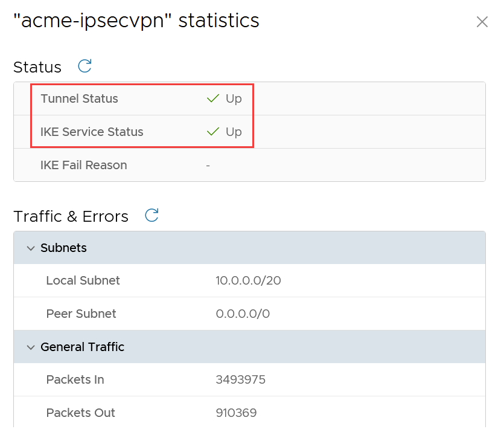This screenshot has height=429, width=504.
Task: Click the Subnets section header
Action: [x=63, y=248]
